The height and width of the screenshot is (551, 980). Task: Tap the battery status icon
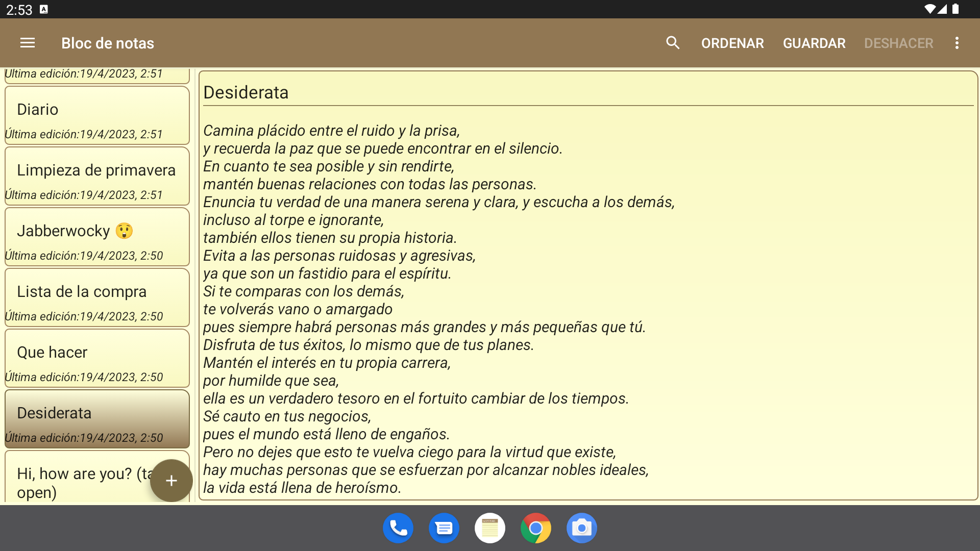click(x=955, y=9)
